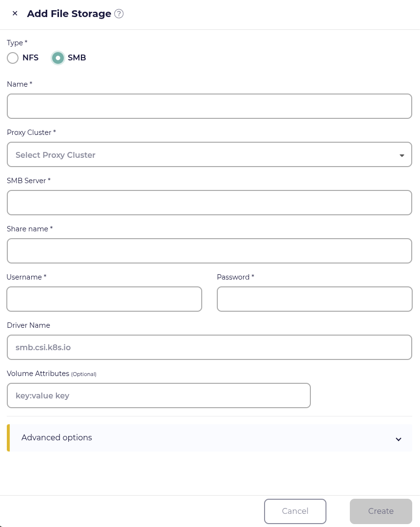The image size is (420, 527).
Task: Click the SMB label text
Action: (x=77, y=58)
